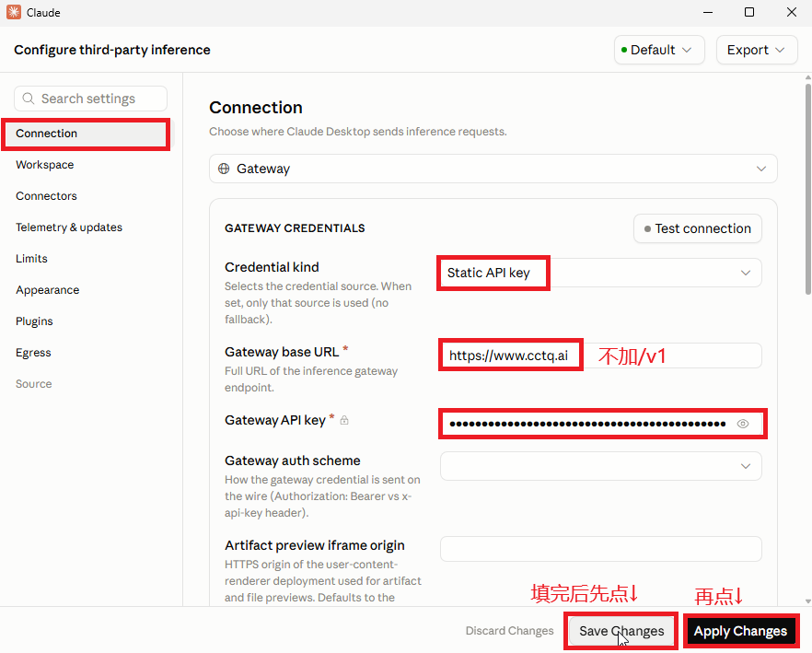Reveal the API key with the eye icon
Image resolution: width=812 pixels, height=653 pixels.
pyautogui.click(x=743, y=424)
